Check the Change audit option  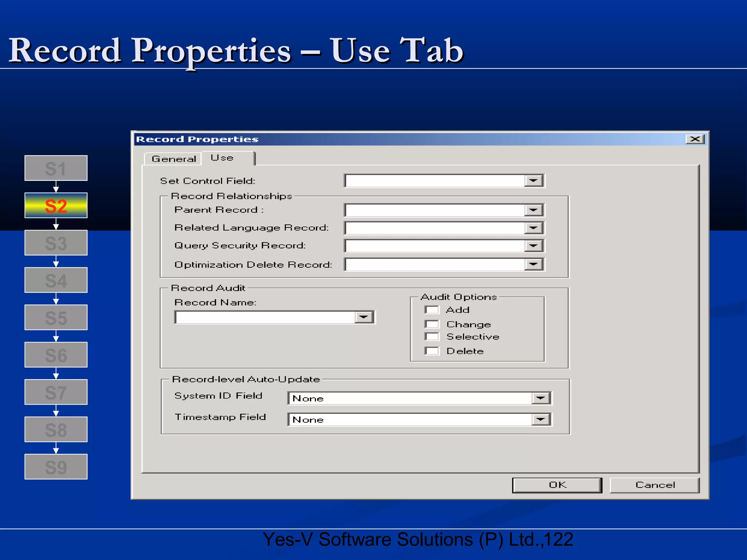432,324
